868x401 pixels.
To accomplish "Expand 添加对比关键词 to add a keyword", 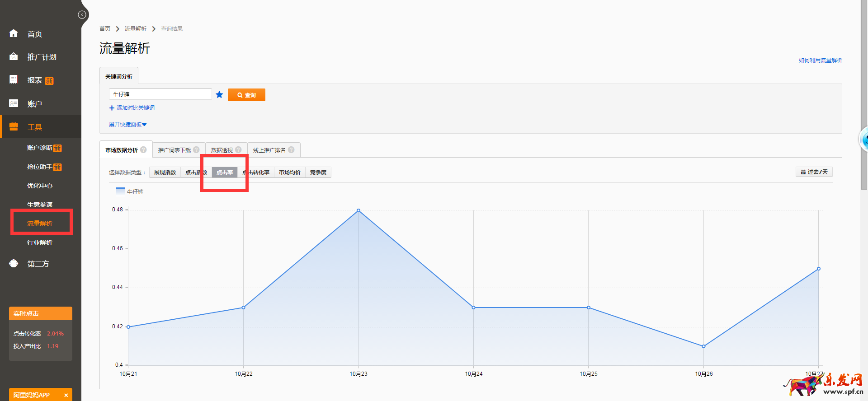I will 132,108.
